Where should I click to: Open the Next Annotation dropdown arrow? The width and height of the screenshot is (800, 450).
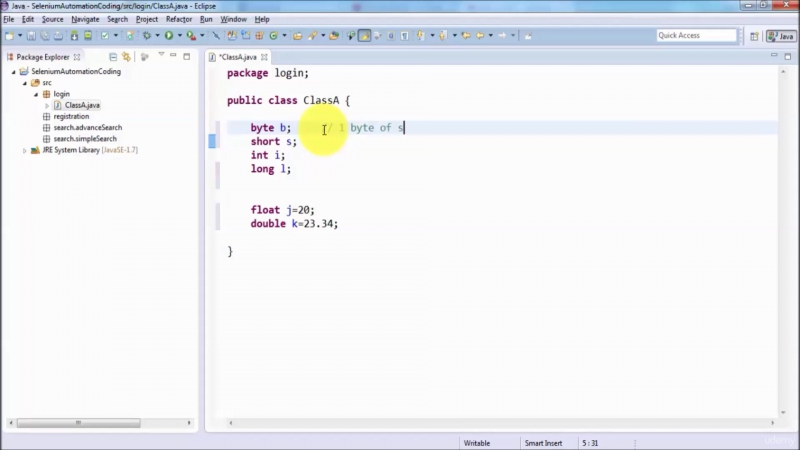tap(432, 36)
